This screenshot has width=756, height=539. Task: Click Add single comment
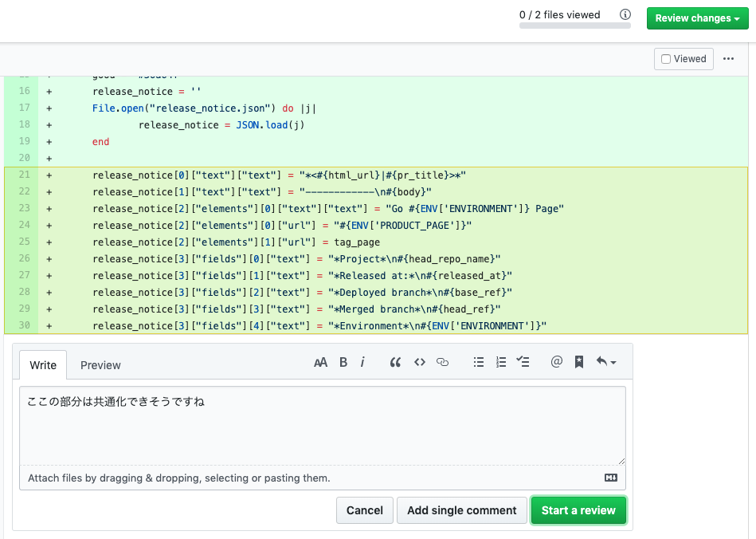pos(461,510)
